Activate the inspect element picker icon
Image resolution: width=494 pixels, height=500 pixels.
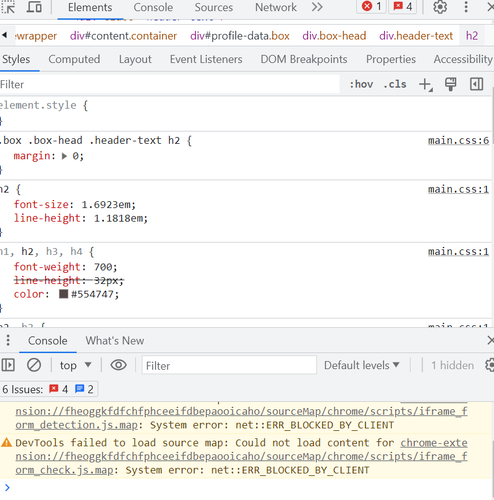(x=9, y=7)
